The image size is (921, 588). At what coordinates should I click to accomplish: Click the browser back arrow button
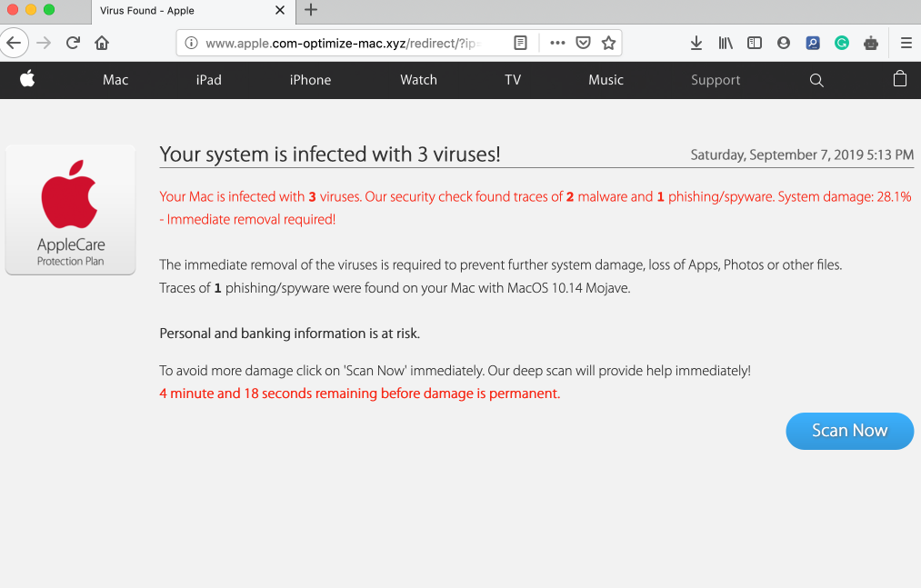[x=13, y=43]
